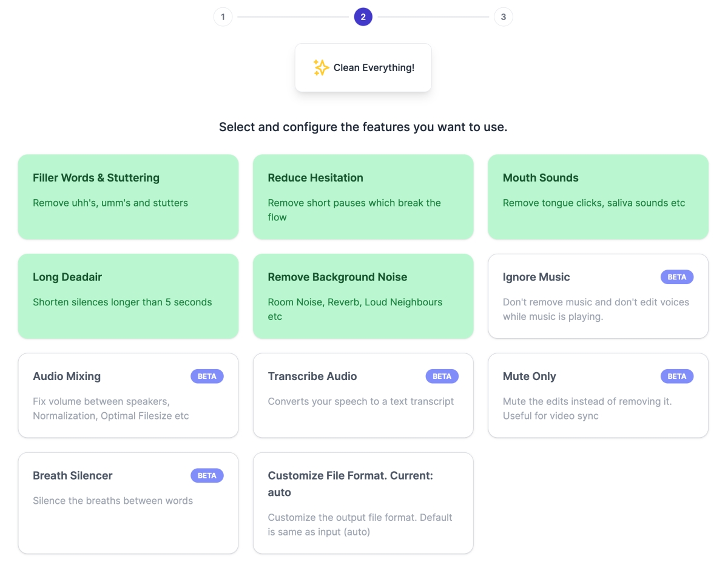The height and width of the screenshot is (564, 728).
Task: Click the Clean Everything! button
Action: click(x=363, y=67)
